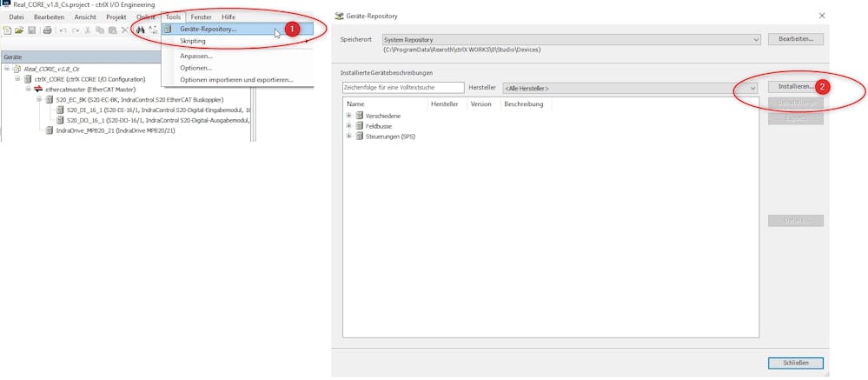Click the Cut scissors icon
The width and height of the screenshot is (868, 380).
tap(88, 30)
